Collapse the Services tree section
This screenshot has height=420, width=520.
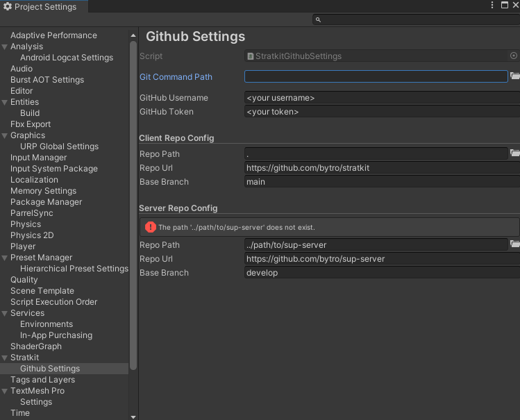click(5, 313)
